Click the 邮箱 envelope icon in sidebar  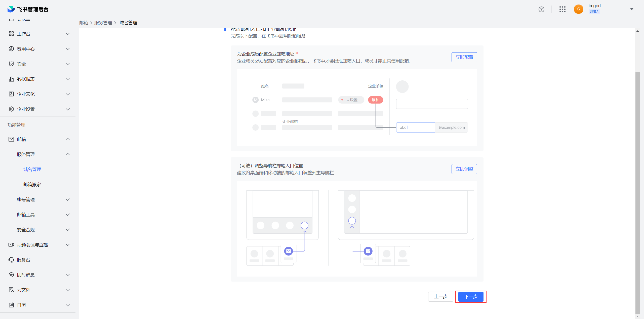click(11, 139)
